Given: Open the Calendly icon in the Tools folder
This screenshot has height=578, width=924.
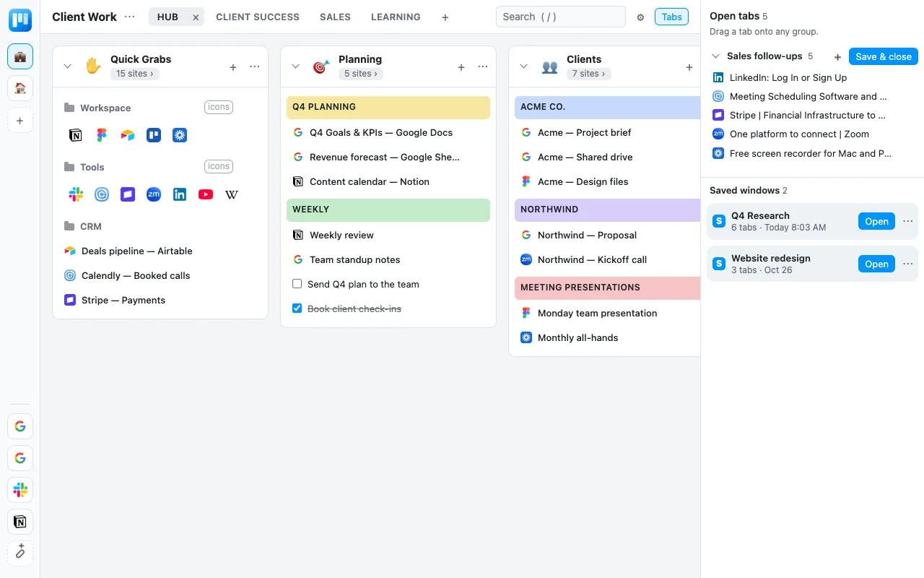Looking at the screenshot, I should coord(102,194).
